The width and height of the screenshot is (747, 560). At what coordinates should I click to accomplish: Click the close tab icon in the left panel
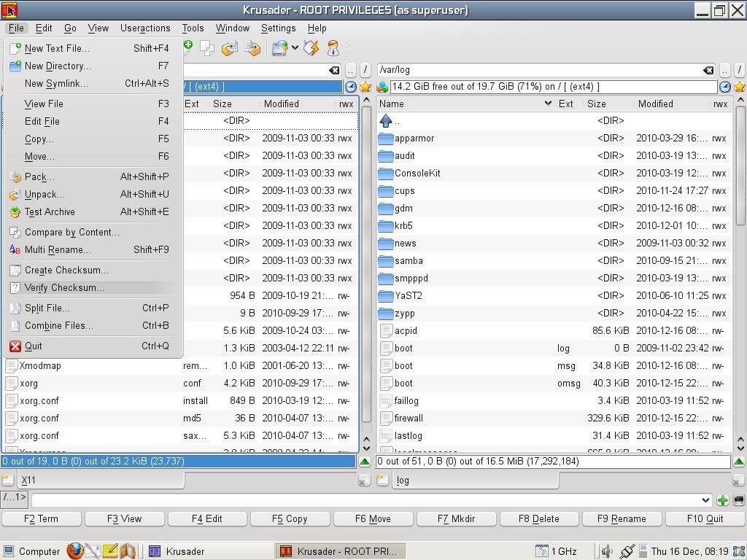(x=364, y=481)
